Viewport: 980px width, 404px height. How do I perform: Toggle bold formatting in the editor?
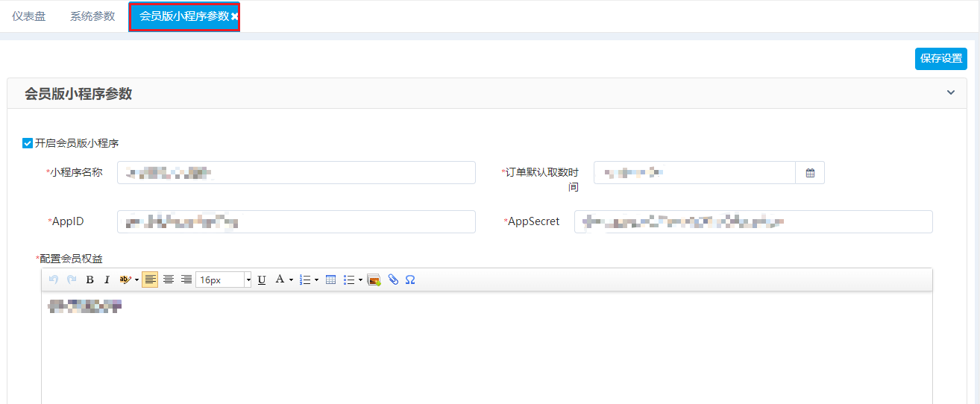89,280
